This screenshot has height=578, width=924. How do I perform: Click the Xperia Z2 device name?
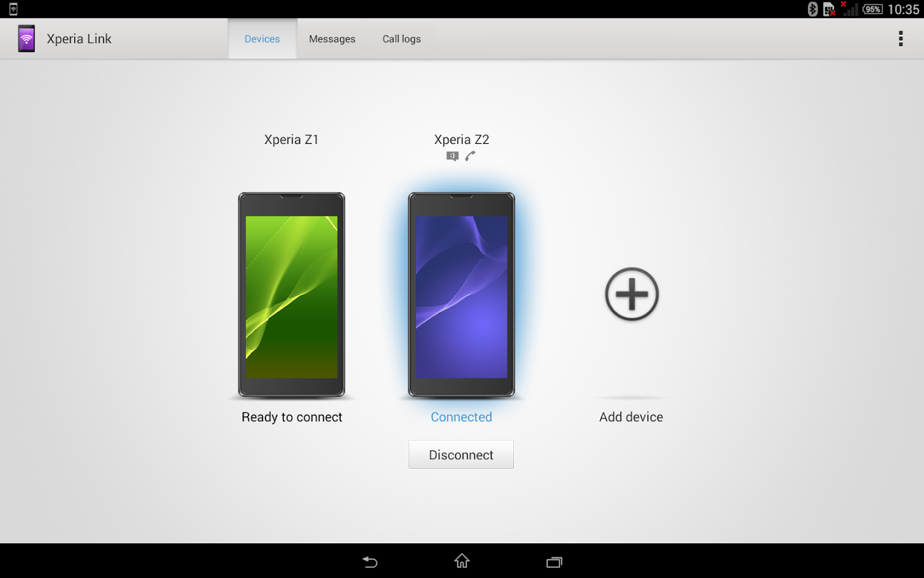461,139
